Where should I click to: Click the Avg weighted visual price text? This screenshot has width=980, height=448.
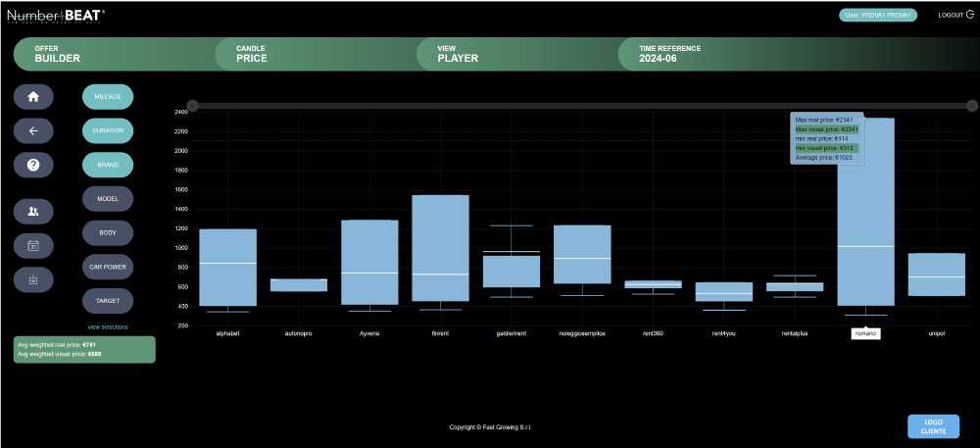coord(61,354)
